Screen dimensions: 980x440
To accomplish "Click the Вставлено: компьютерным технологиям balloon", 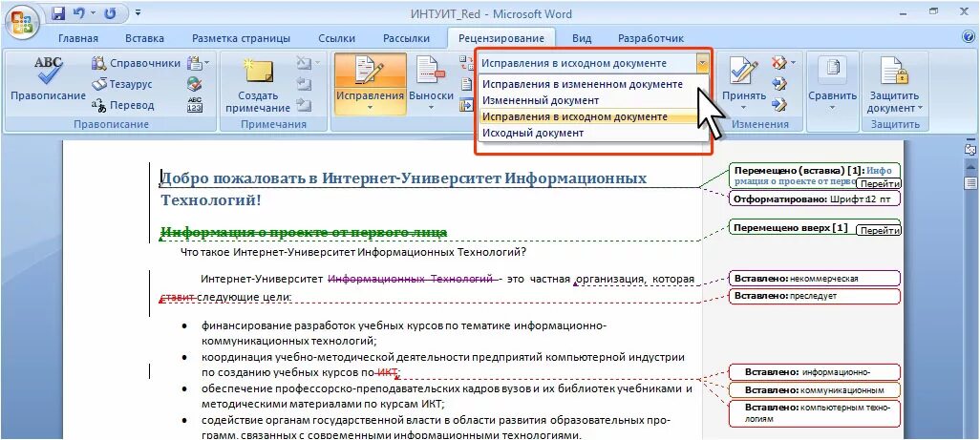I will click(815, 413).
